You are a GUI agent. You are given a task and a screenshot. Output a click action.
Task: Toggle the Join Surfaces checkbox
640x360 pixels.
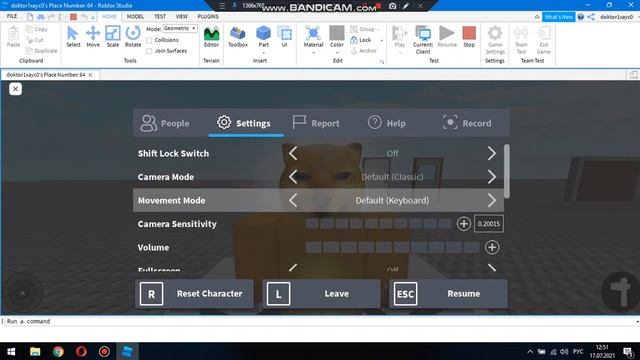[x=149, y=51]
